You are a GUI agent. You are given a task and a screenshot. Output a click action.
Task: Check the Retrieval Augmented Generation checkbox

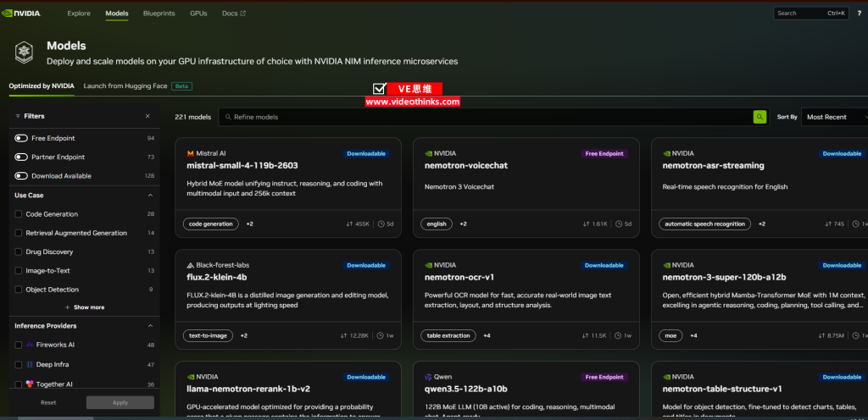19,233
